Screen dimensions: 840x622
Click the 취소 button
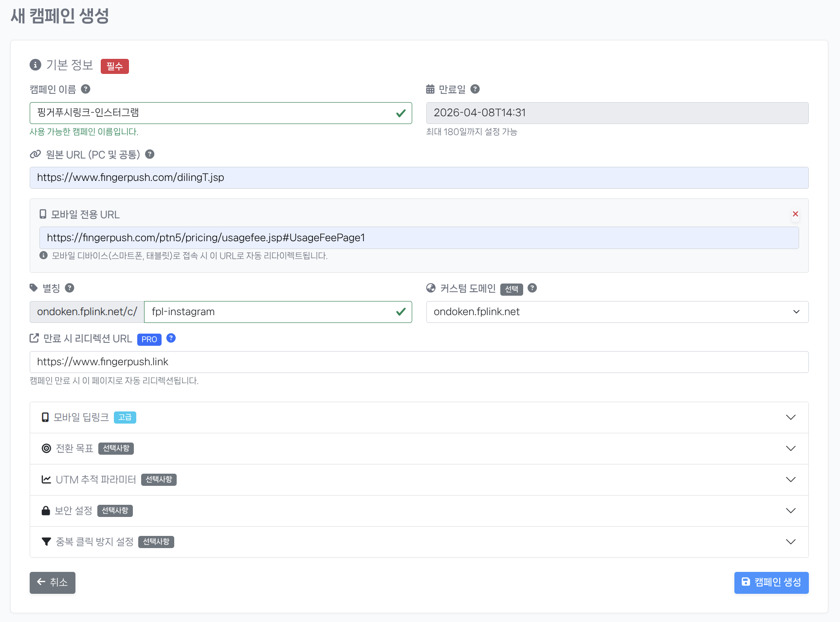(53, 582)
